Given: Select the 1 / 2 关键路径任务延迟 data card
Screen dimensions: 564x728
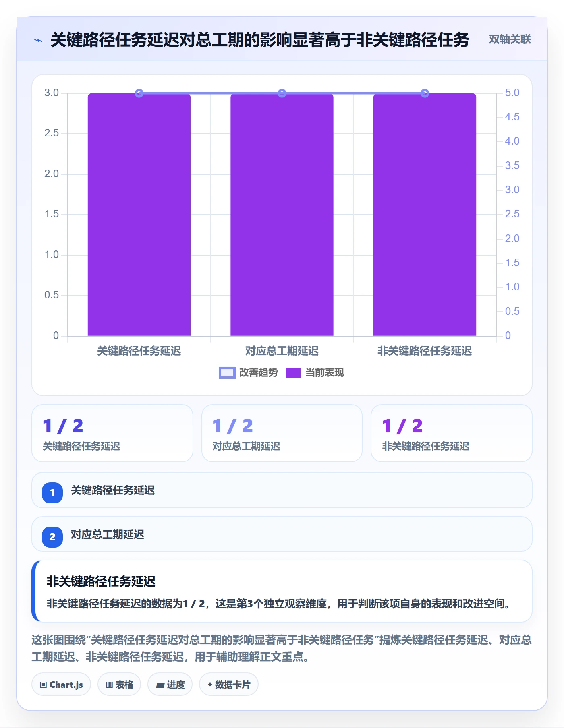Looking at the screenshot, I should coord(112,433).
